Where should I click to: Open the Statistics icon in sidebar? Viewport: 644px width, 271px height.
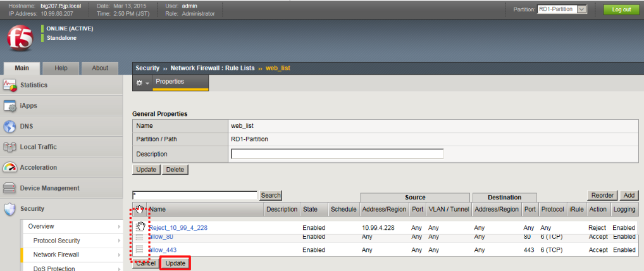[9, 85]
